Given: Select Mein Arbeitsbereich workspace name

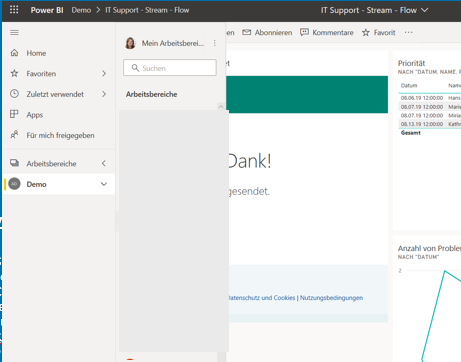Looking at the screenshot, I should 173,43.
